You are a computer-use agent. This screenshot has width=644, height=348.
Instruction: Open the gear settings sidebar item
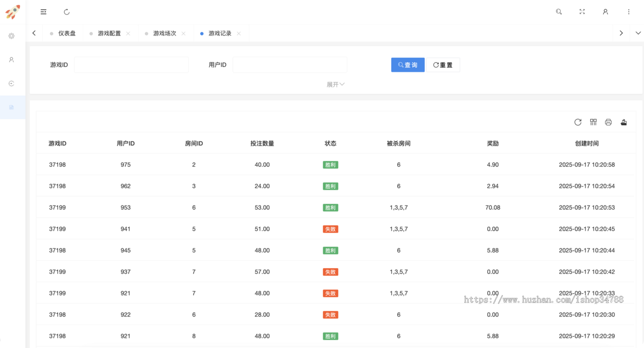[x=11, y=36]
